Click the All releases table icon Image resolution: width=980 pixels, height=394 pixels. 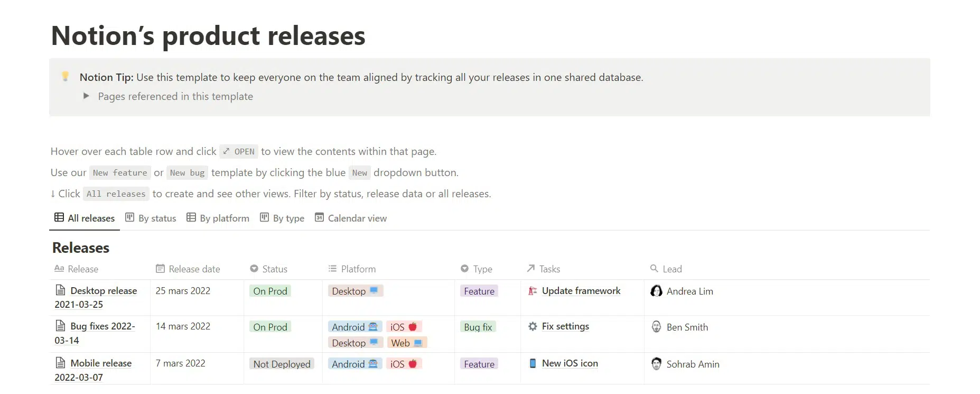pos(59,217)
